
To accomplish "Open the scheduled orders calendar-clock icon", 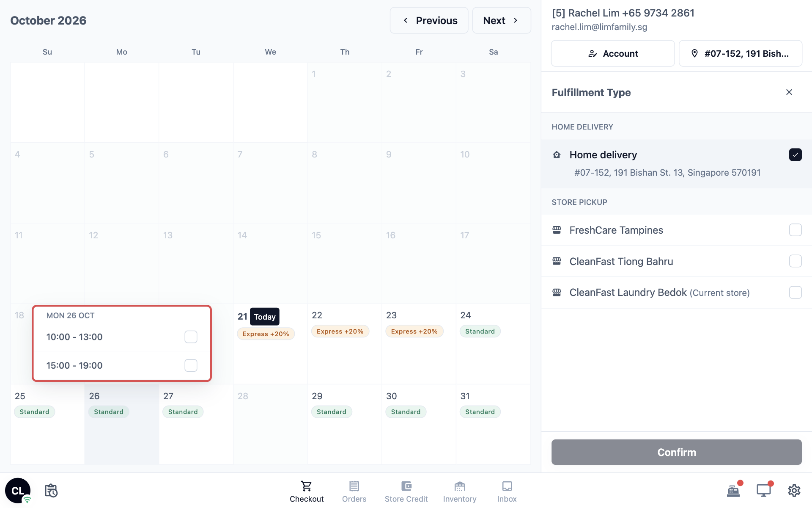I will pyautogui.click(x=51, y=491).
